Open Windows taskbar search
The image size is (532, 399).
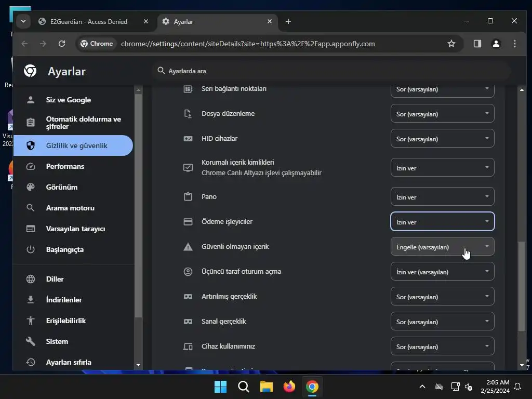244,387
